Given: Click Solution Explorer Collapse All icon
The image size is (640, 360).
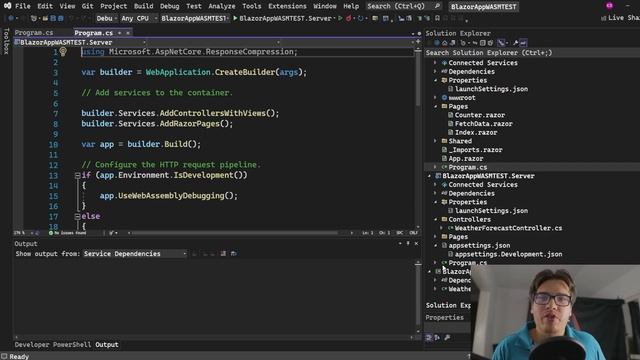Looking at the screenshot, I should (x=482, y=43).
